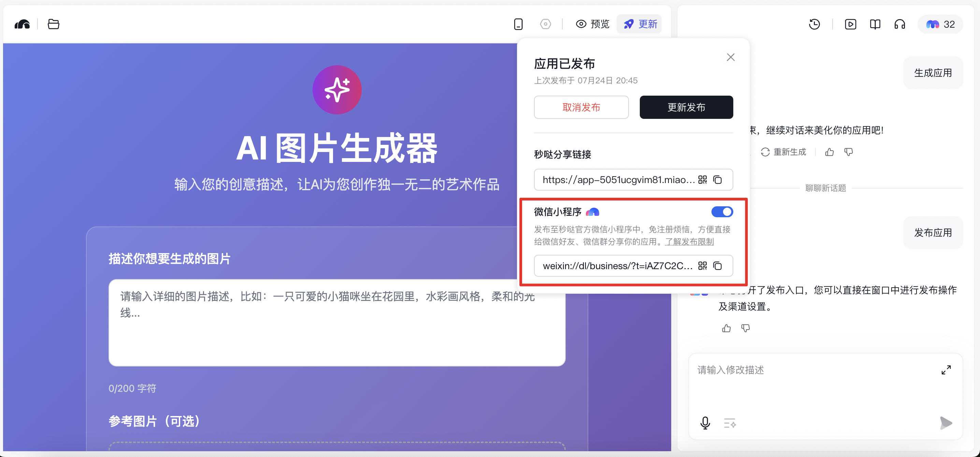Viewport: 980px width, 457px height.
Task: Like the reply next to 重新生成
Action: (x=829, y=152)
